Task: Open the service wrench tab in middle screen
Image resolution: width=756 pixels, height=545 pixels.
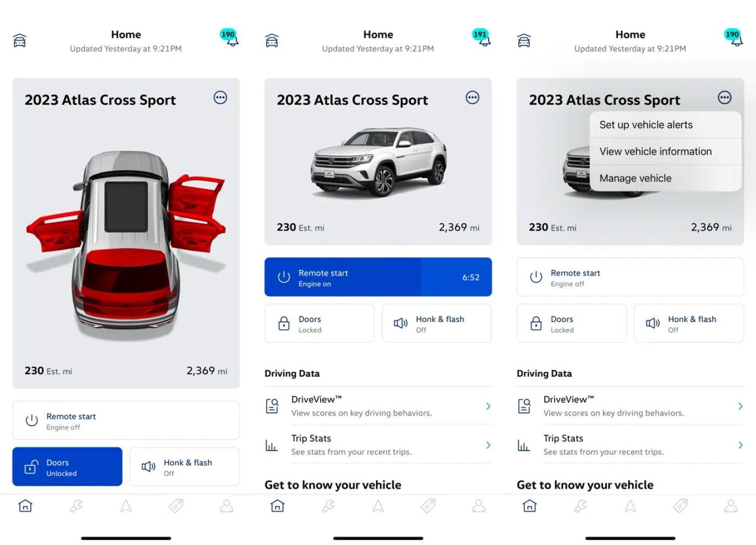Action: [x=328, y=506]
